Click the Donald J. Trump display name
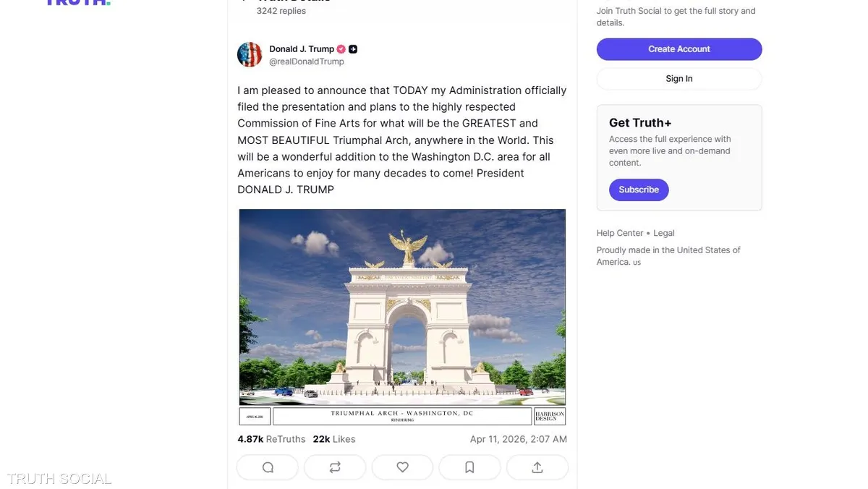 coord(302,49)
